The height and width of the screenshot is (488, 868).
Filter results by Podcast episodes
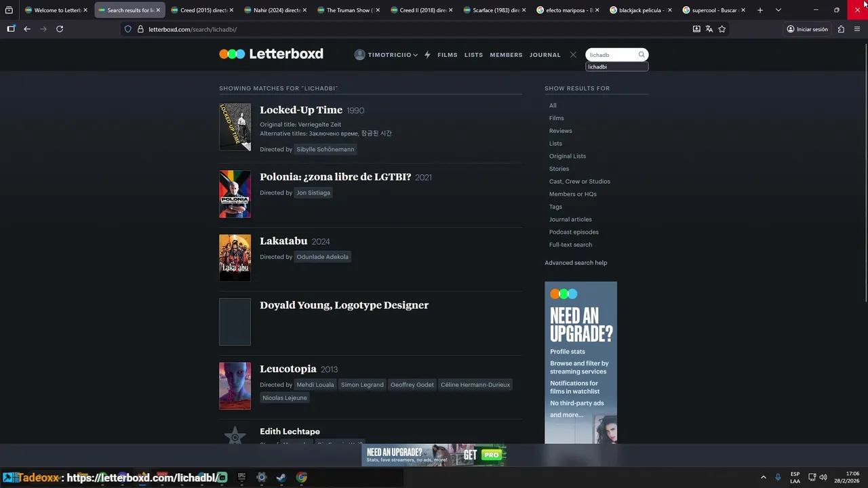(574, 232)
